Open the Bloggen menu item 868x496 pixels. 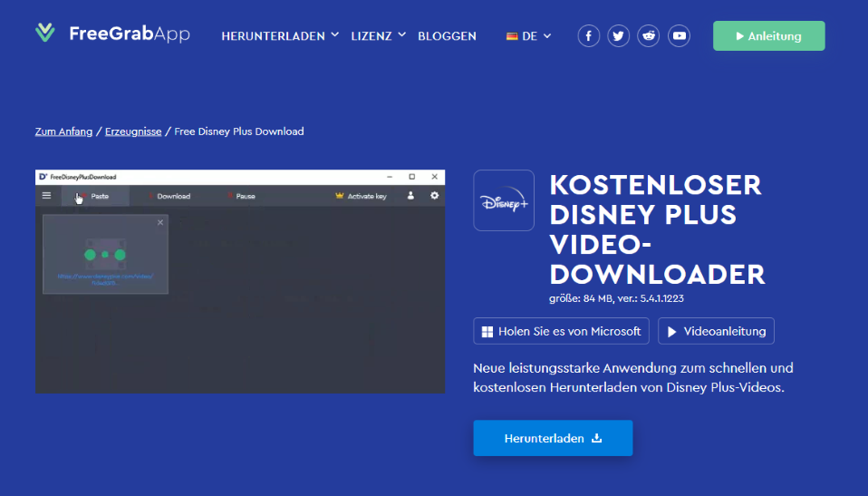[x=447, y=36]
